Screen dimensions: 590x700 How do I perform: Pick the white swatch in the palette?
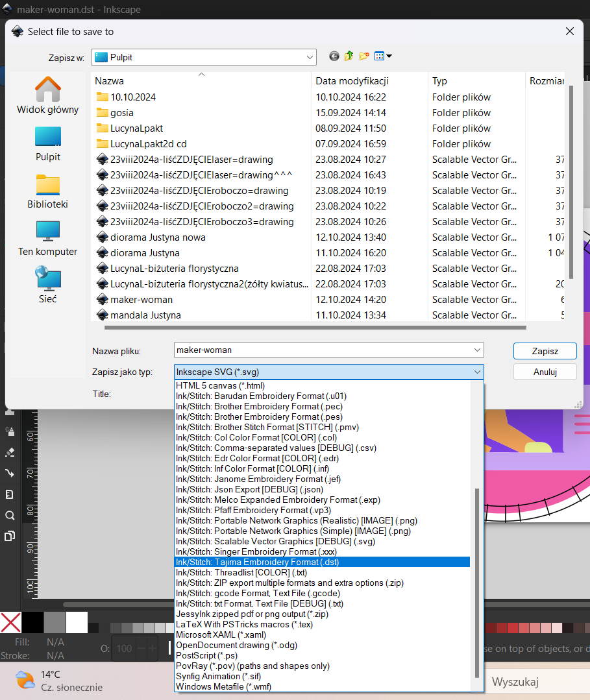77,622
